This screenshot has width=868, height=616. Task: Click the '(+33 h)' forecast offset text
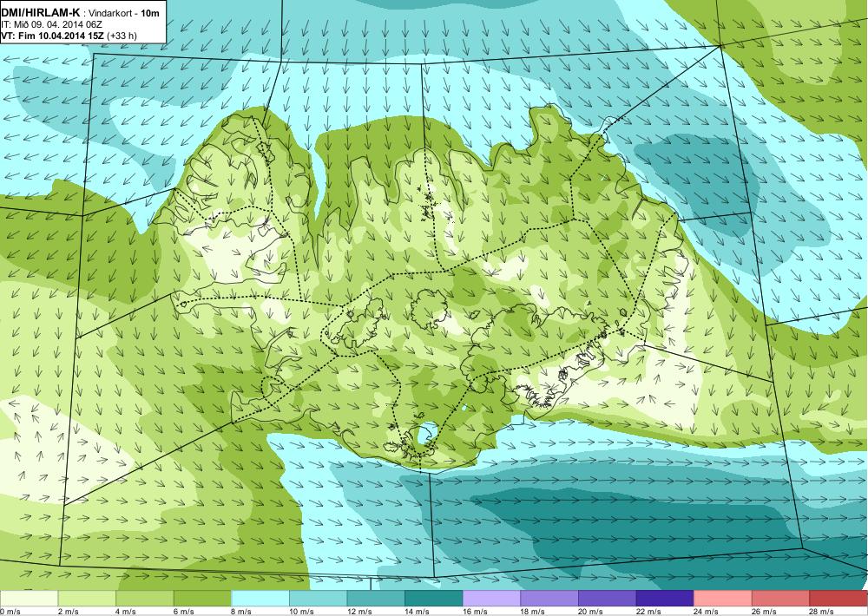click(122, 36)
